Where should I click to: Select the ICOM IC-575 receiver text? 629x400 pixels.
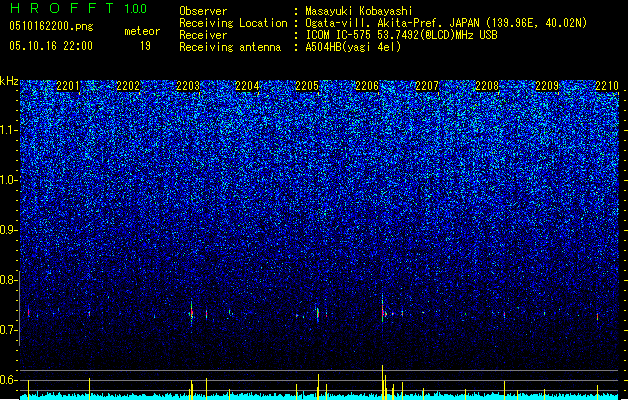401,35
